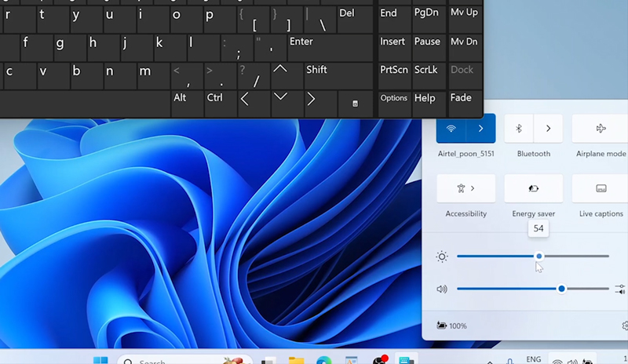Open on-screen keyboard Options
The width and height of the screenshot is (628, 364).
(x=395, y=104)
